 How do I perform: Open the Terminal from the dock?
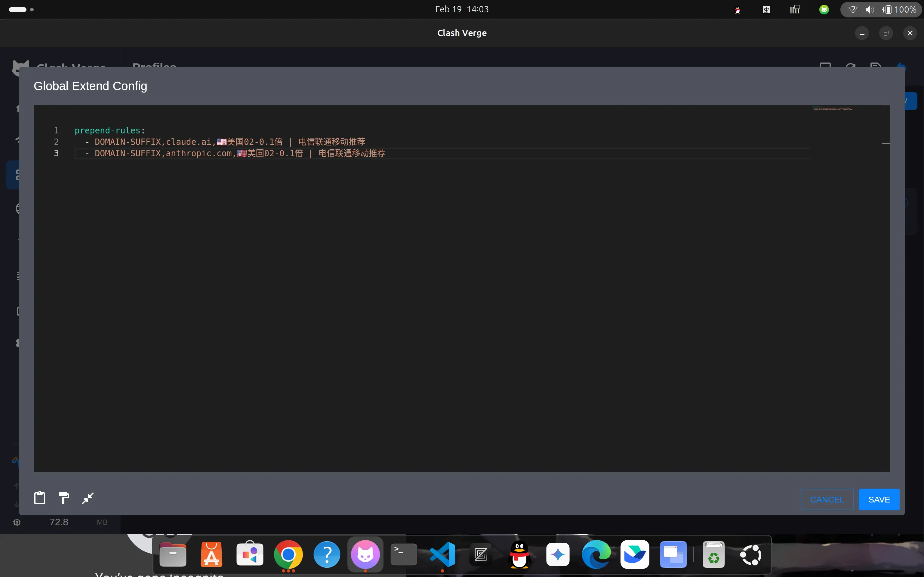click(x=404, y=554)
